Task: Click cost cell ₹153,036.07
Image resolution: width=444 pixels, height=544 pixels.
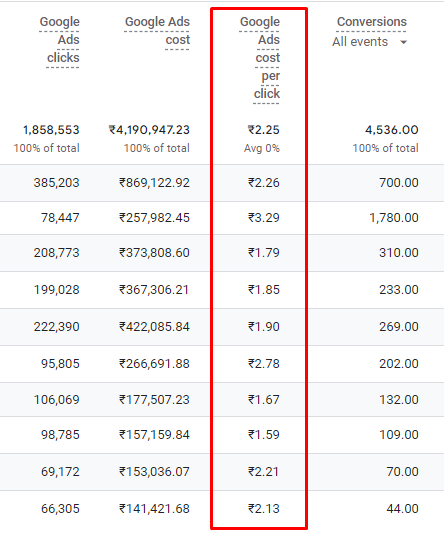Action: tap(154, 472)
